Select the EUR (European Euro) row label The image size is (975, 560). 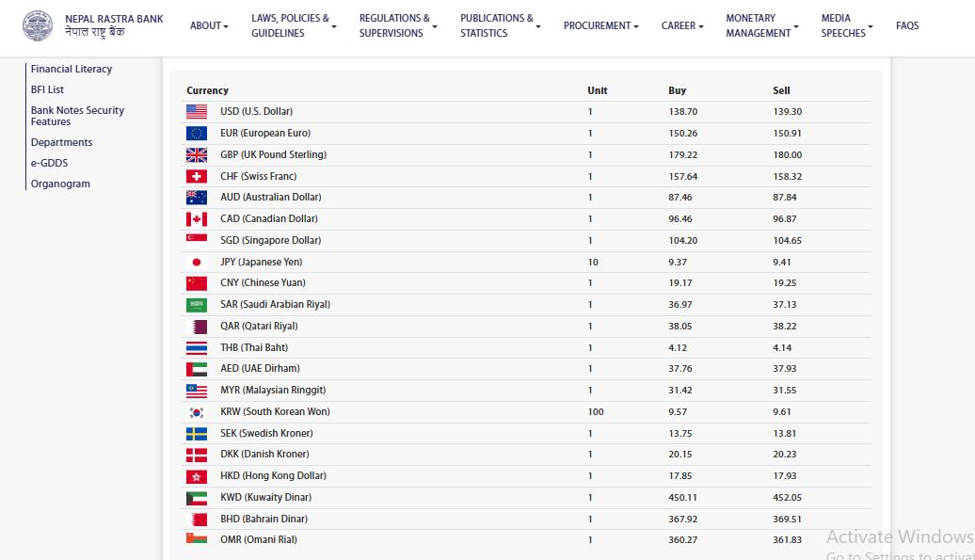click(264, 133)
